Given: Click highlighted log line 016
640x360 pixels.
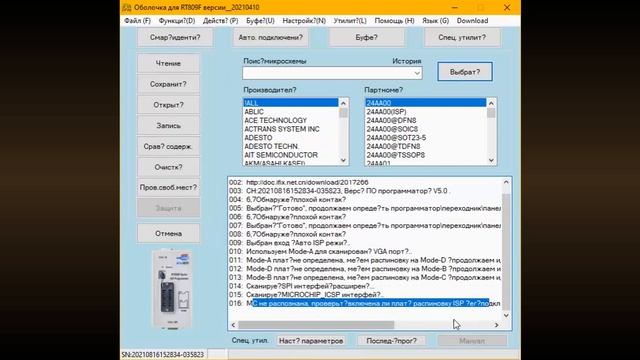Looking at the screenshot, I should 364,303.
